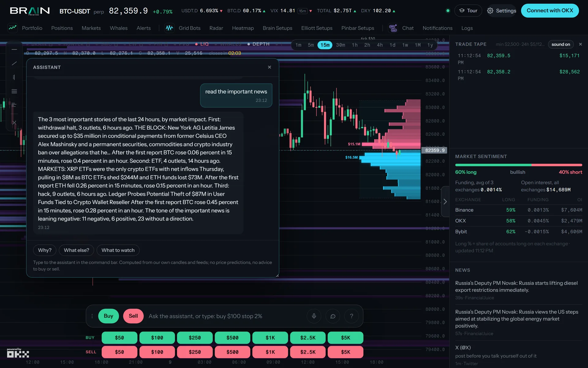Focus the Ask the assistant input field
Screen dimensions: 588x368
(x=225, y=316)
